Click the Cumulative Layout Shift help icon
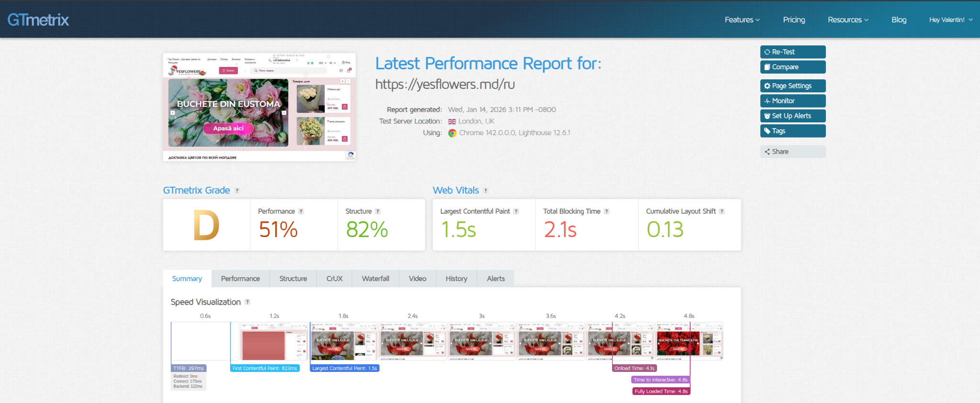 (722, 211)
